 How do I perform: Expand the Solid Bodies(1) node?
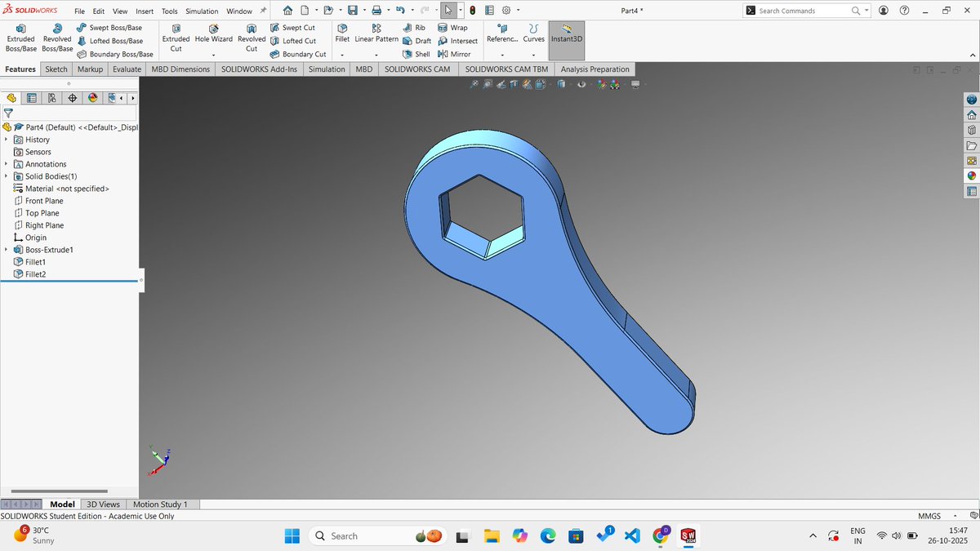(6, 176)
